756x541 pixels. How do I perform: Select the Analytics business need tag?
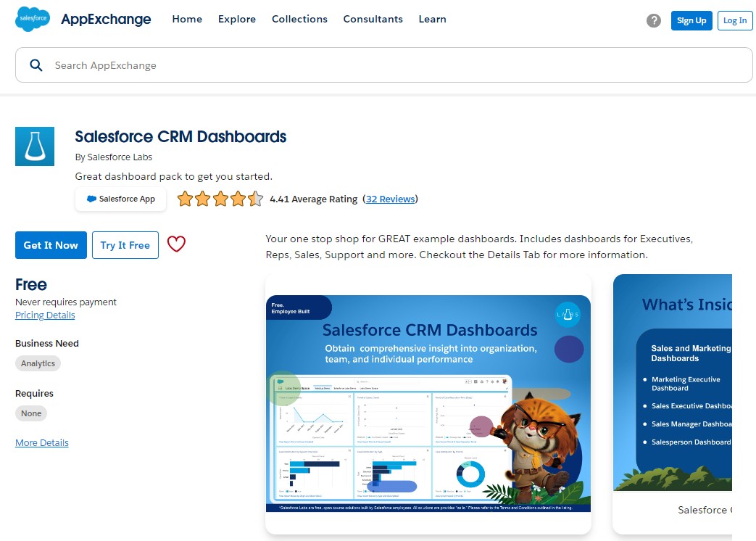38,363
